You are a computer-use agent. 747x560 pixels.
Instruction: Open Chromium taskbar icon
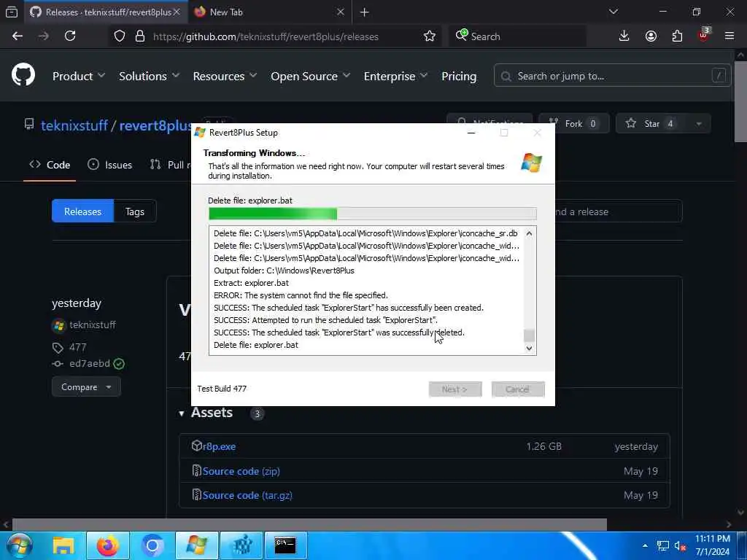152,545
